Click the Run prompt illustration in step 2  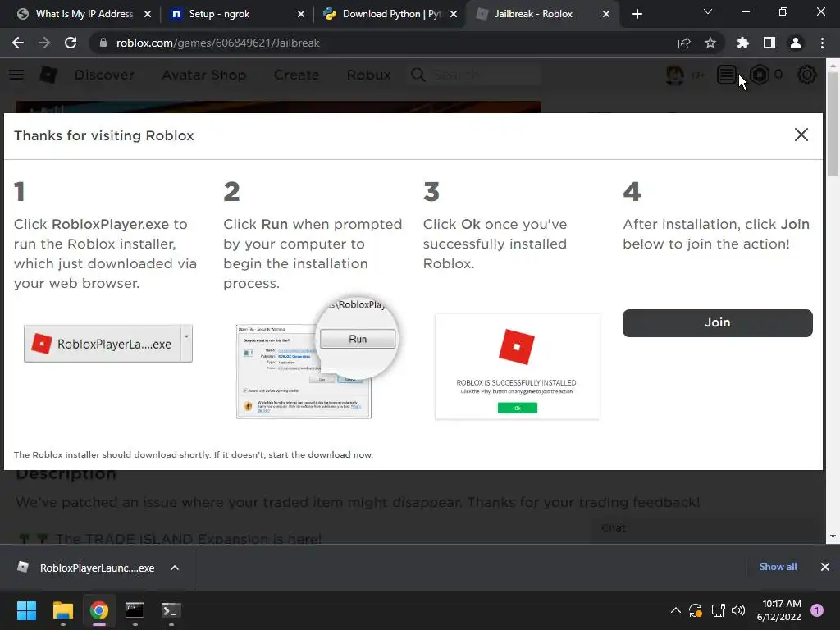[x=317, y=358]
